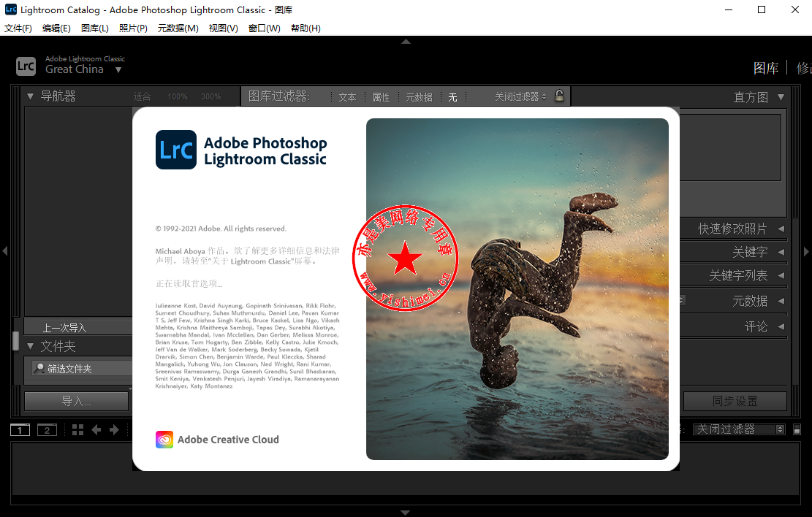Expand the 关键字列表 panel

point(781,275)
